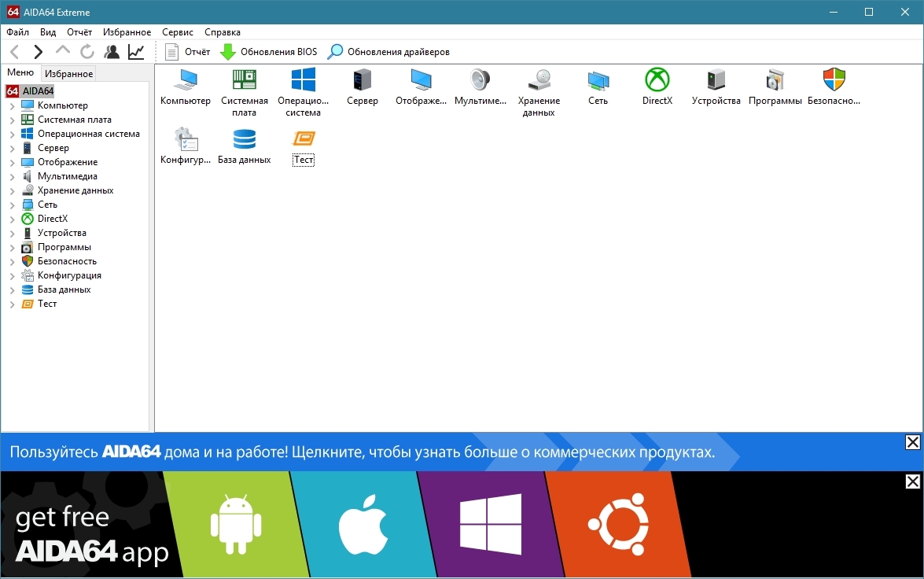The image size is (924, 579).
Task: Click the graph chart toolbar icon
Action: coord(136,52)
